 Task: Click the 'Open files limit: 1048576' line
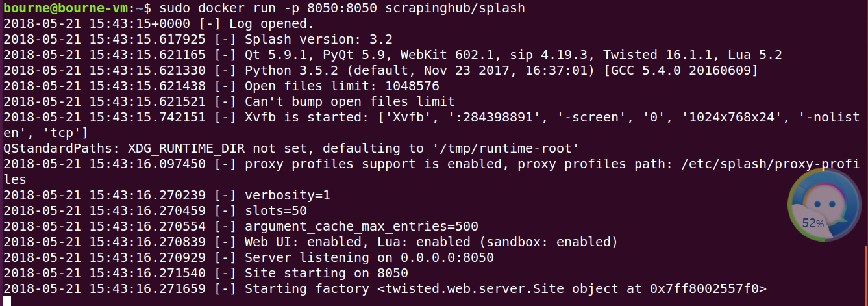(341, 86)
